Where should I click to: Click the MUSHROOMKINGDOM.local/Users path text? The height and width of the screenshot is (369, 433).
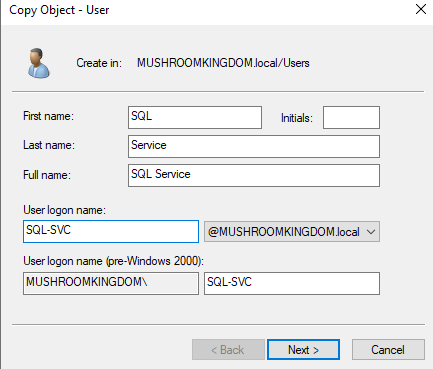point(223,63)
